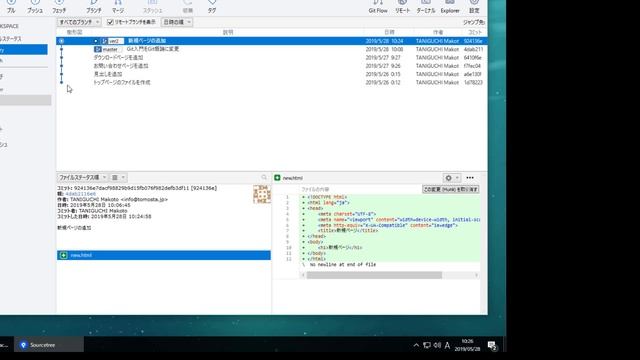Image resolution: width=640 pixels, height=360 pixels.
Task: Click the コミット column header
Action: (x=475, y=32)
